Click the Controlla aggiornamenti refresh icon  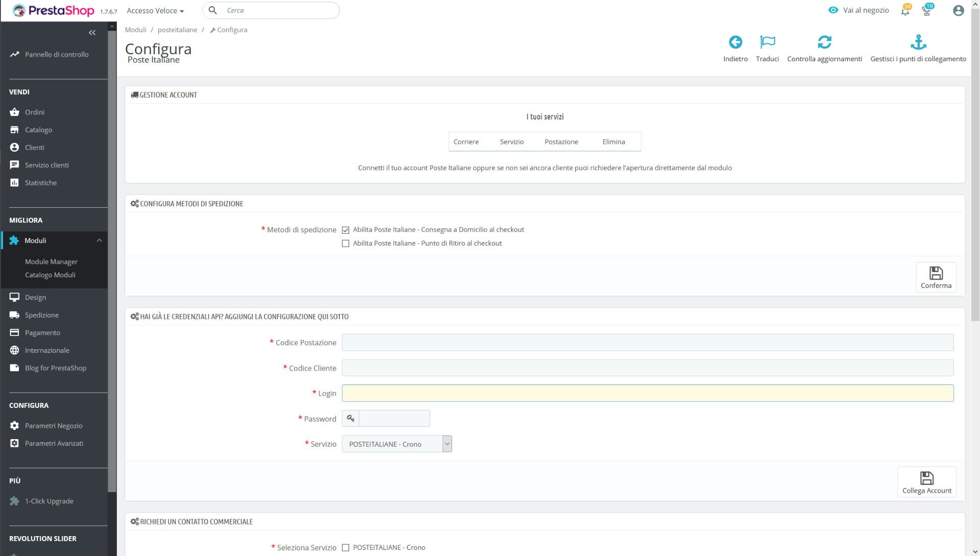[x=824, y=42]
